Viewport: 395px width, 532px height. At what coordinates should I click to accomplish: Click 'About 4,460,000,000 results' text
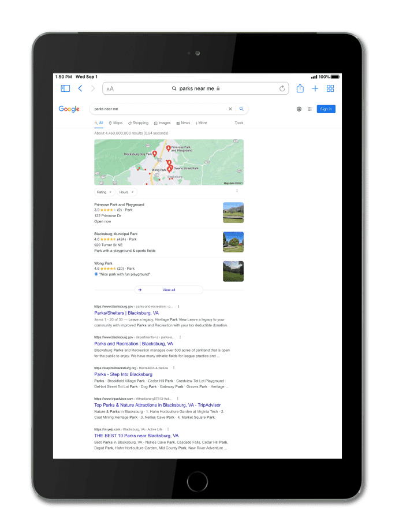click(131, 133)
